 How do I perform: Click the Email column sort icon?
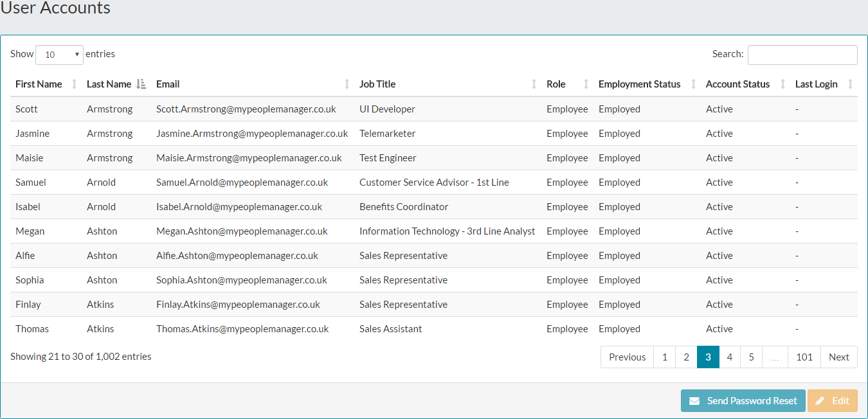click(347, 84)
